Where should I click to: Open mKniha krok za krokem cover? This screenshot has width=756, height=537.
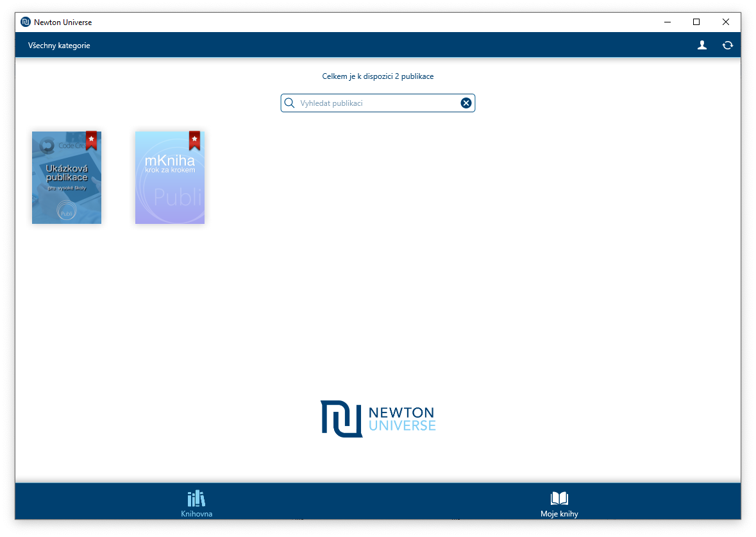click(170, 178)
